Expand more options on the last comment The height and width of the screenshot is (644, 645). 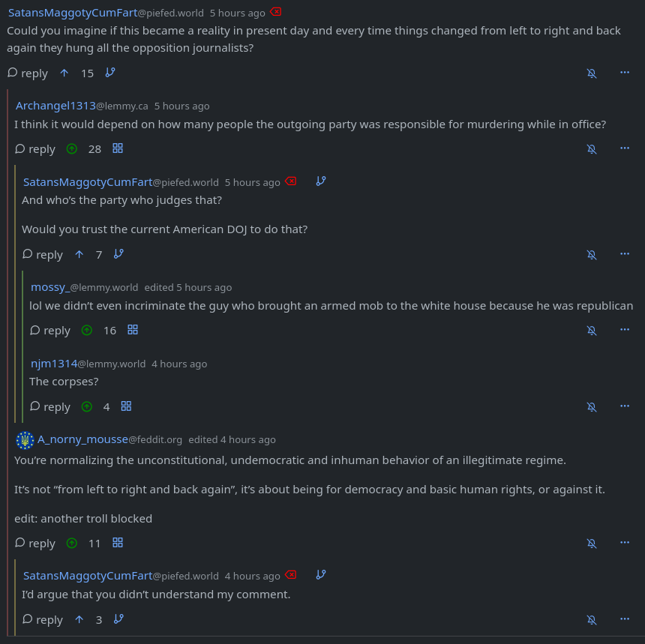[625, 619]
